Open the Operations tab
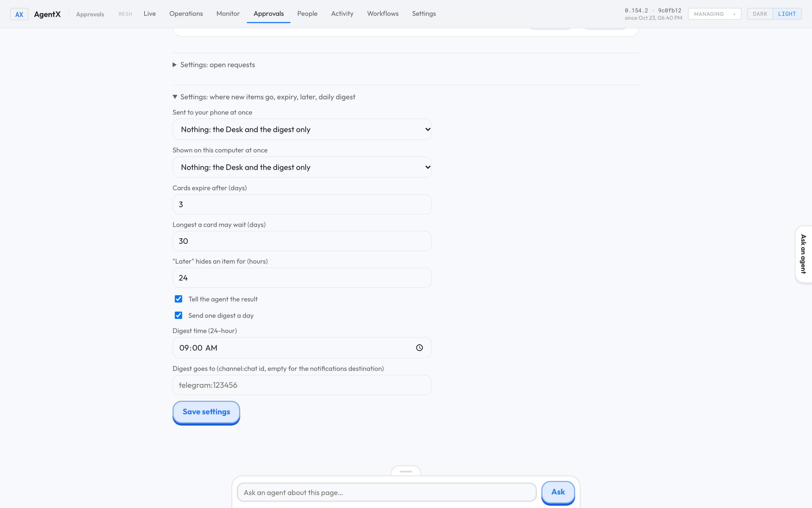812x508 pixels. 186,14
